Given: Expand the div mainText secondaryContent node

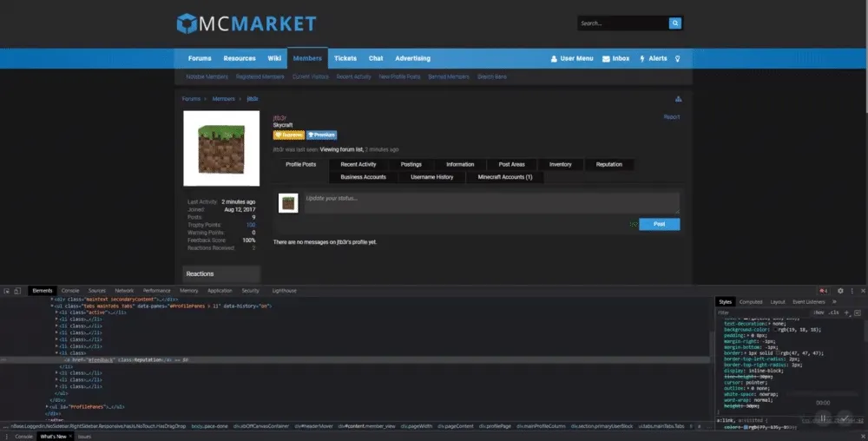Looking at the screenshot, I should (52, 299).
